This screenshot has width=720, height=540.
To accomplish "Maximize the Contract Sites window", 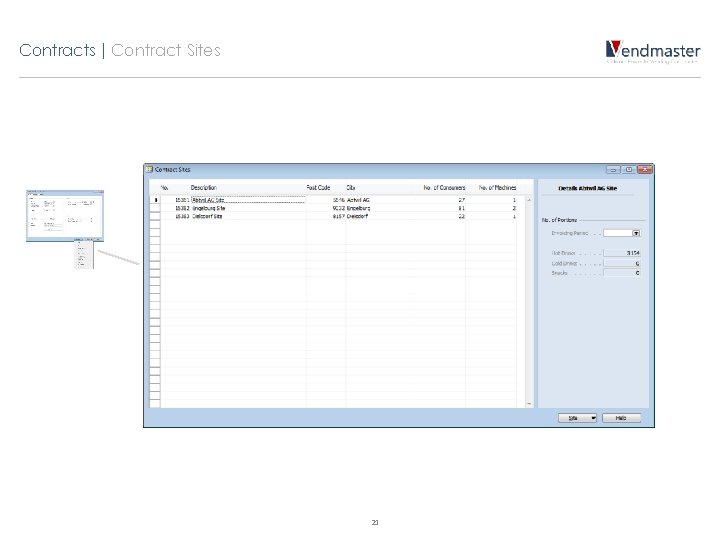I will coord(629,169).
